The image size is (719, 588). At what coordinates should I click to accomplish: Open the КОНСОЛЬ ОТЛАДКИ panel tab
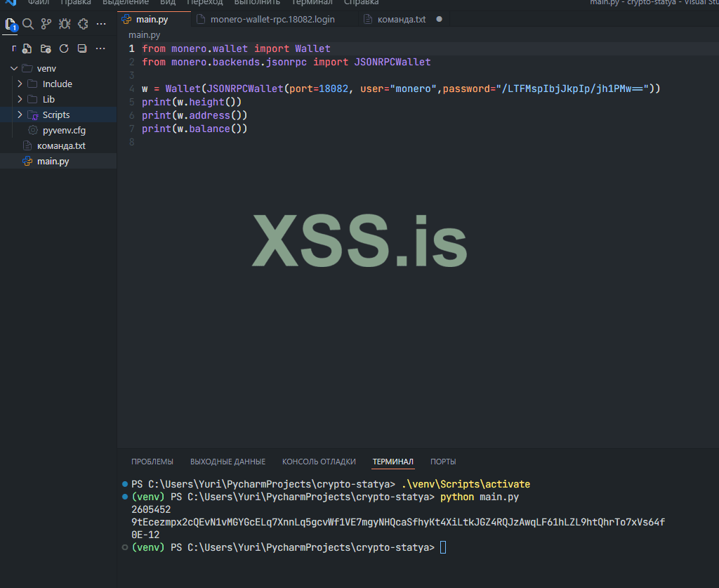pyautogui.click(x=319, y=462)
